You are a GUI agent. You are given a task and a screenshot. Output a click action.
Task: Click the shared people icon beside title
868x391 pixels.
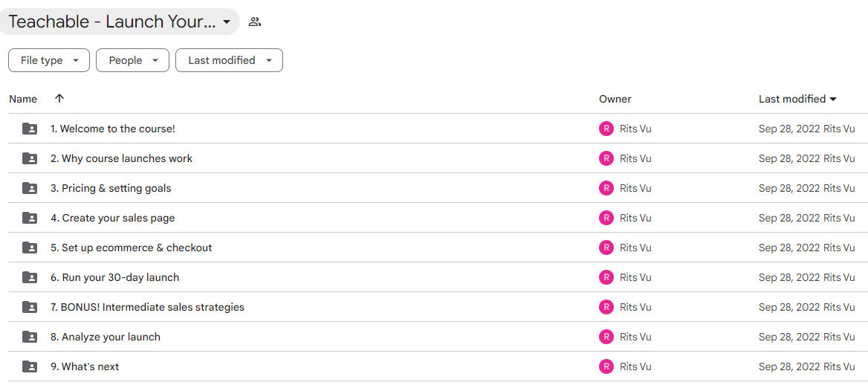[255, 22]
